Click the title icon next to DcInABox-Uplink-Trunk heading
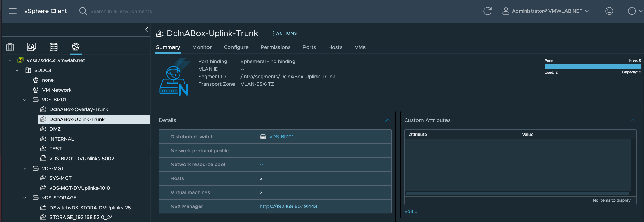 tap(160, 34)
